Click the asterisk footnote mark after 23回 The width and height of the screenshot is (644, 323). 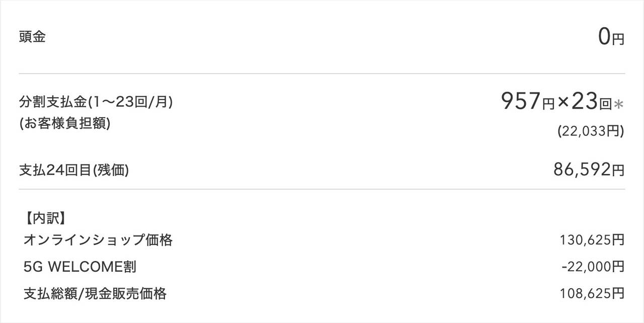tap(619, 104)
